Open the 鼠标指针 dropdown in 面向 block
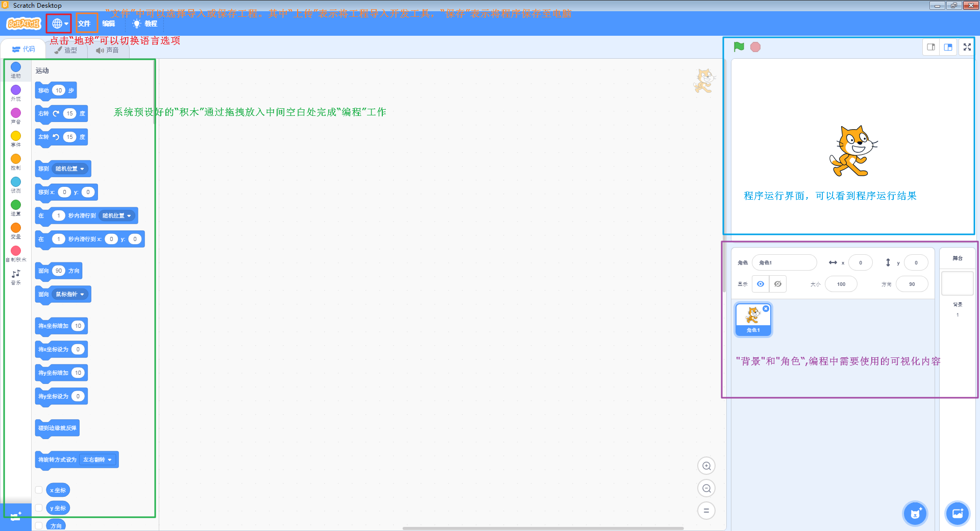 (x=70, y=294)
